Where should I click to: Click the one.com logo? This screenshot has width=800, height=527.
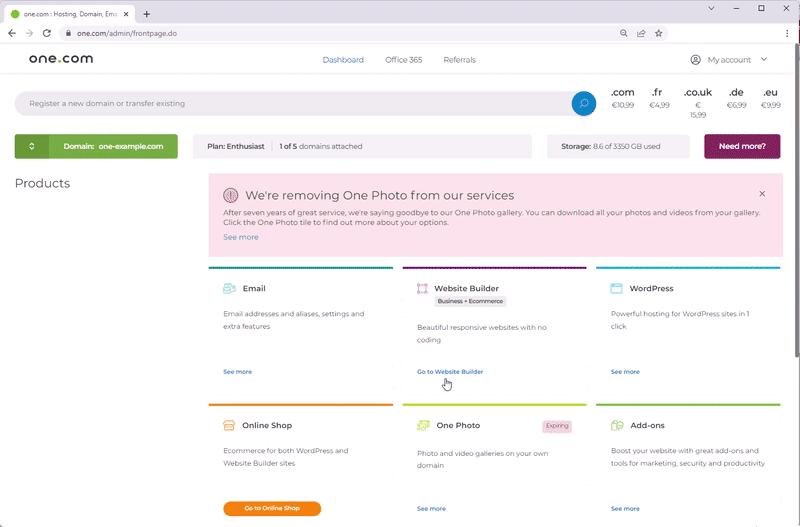click(x=61, y=59)
